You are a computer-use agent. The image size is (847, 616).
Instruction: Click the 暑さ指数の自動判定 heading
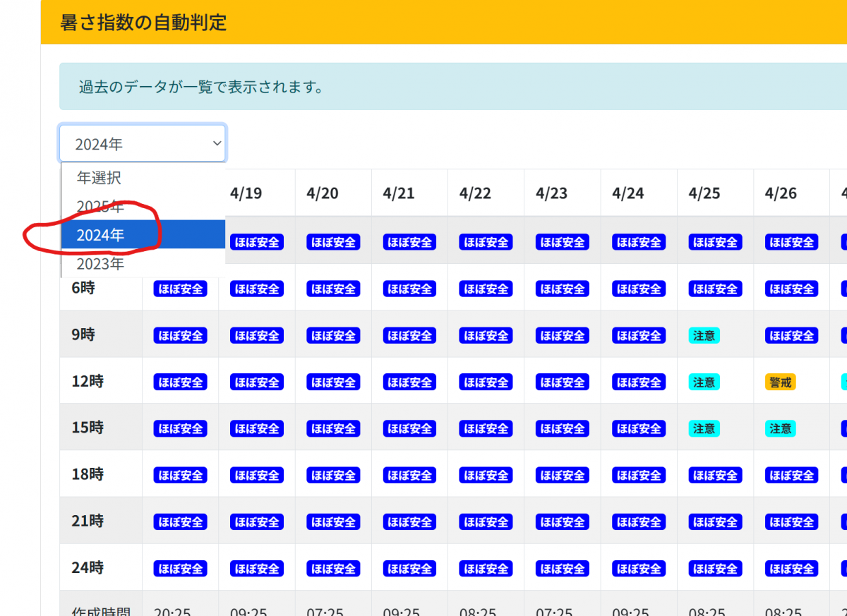(143, 22)
